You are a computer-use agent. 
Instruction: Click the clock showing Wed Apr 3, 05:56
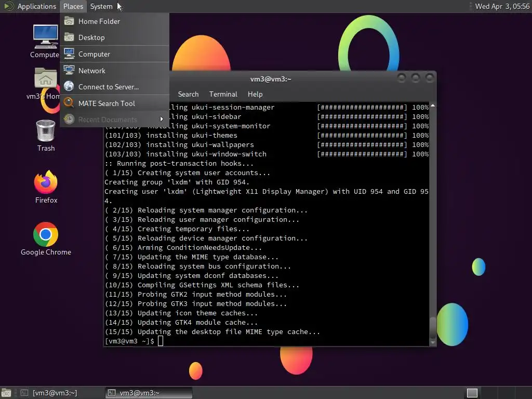pos(502,6)
